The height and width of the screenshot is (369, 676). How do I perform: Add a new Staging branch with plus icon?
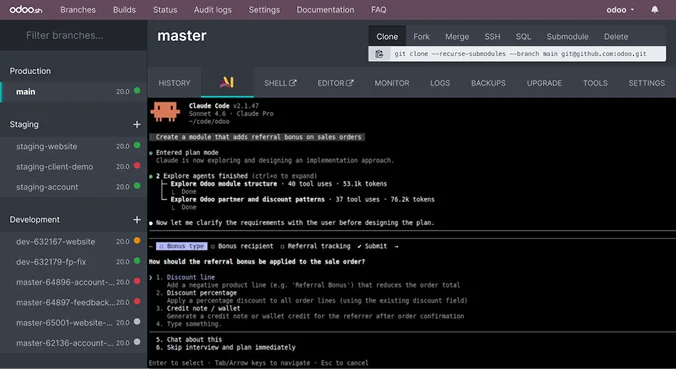[137, 125]
